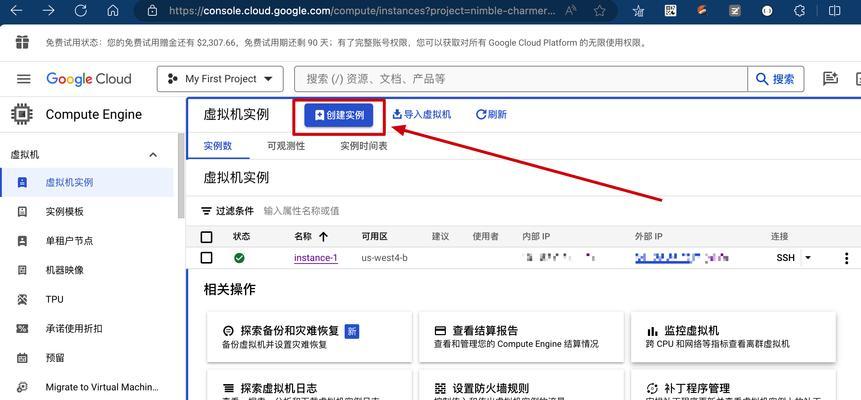Open the hamburger navigation menu
Viewport: 861px width, 400px height.
24,79
